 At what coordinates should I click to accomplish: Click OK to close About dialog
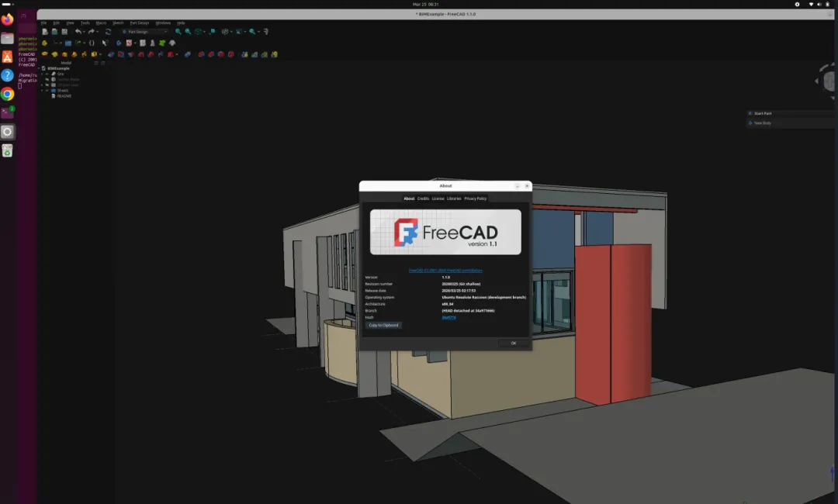514,343
